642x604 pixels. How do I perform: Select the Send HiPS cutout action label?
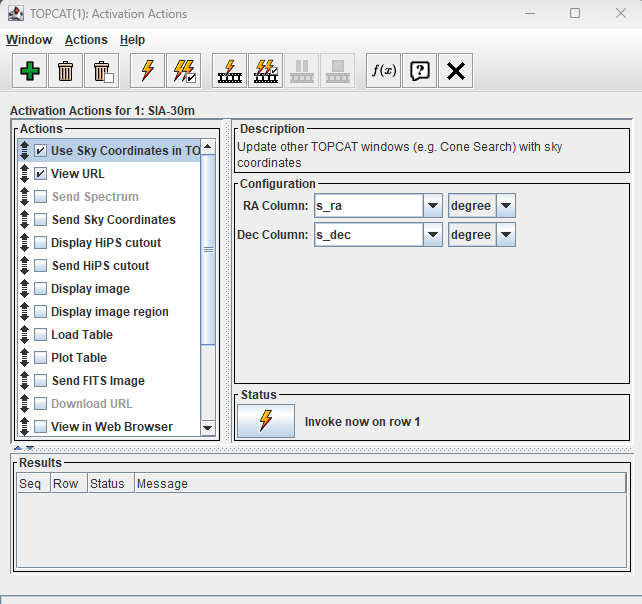click(100, 265)
